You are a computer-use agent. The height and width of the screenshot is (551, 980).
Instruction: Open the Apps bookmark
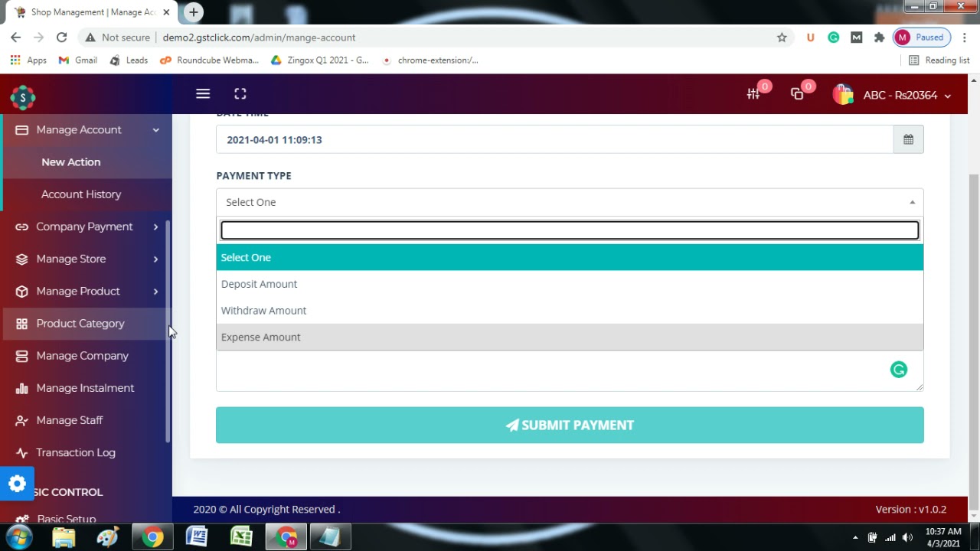[28, 60]
